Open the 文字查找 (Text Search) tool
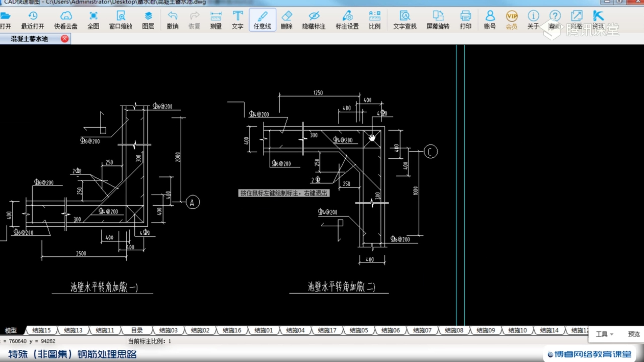This screenshot has width=644, height=362. pos(404,19)
